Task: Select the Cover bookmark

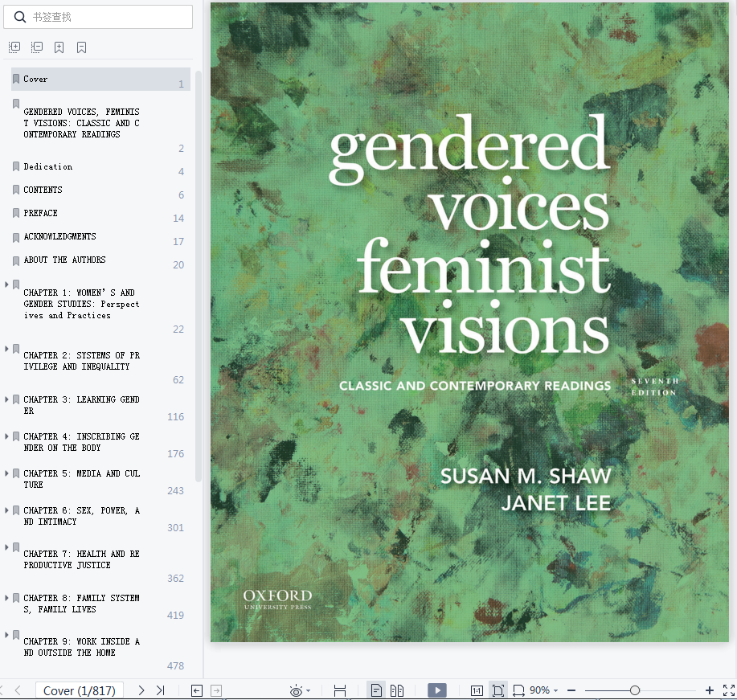Action: click(x=100, y=79)
